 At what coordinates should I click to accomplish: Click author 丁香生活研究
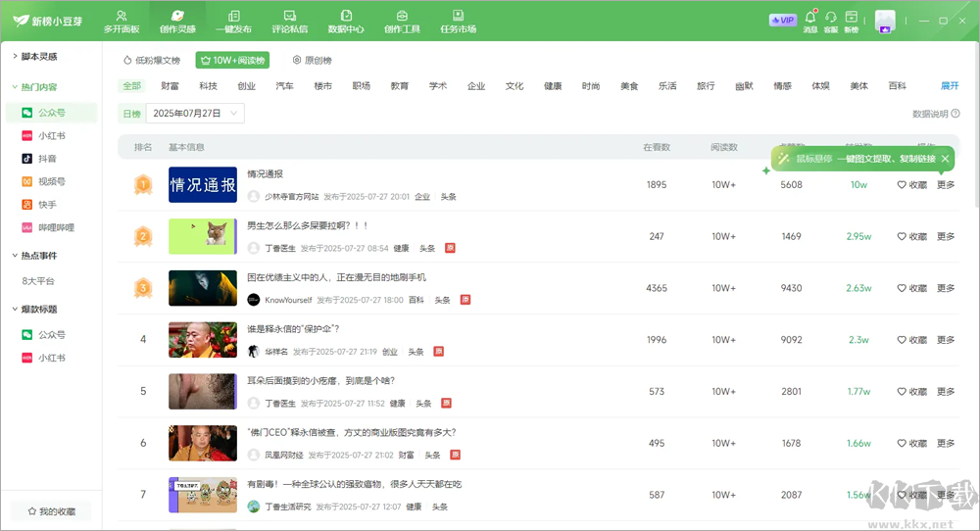287,507
